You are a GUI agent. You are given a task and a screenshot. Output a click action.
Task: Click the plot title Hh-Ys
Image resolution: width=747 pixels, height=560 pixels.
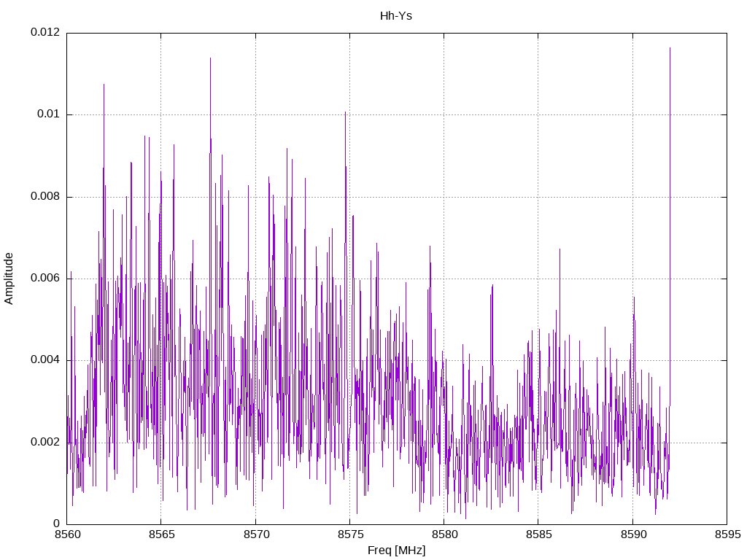(396, 16)
